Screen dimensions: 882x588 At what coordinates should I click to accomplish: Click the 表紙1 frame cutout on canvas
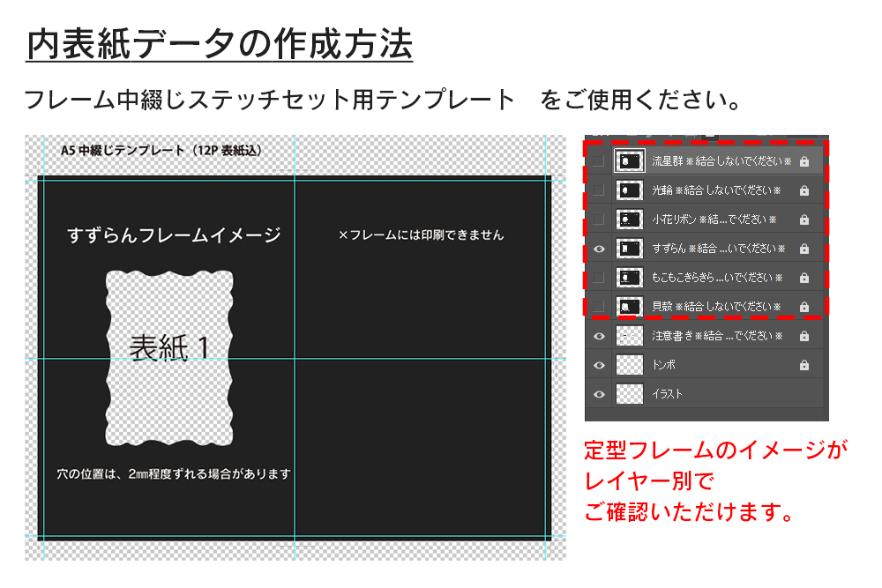click(x=169, y=348)
